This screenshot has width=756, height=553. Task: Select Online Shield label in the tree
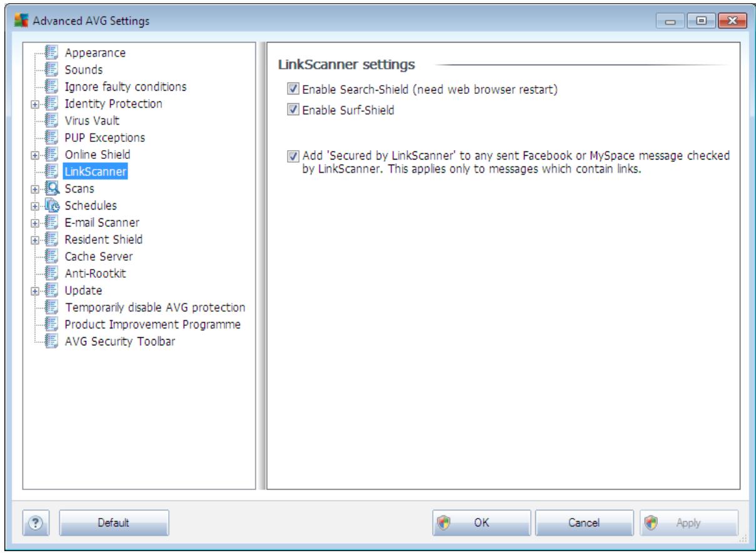click(98, 155)
